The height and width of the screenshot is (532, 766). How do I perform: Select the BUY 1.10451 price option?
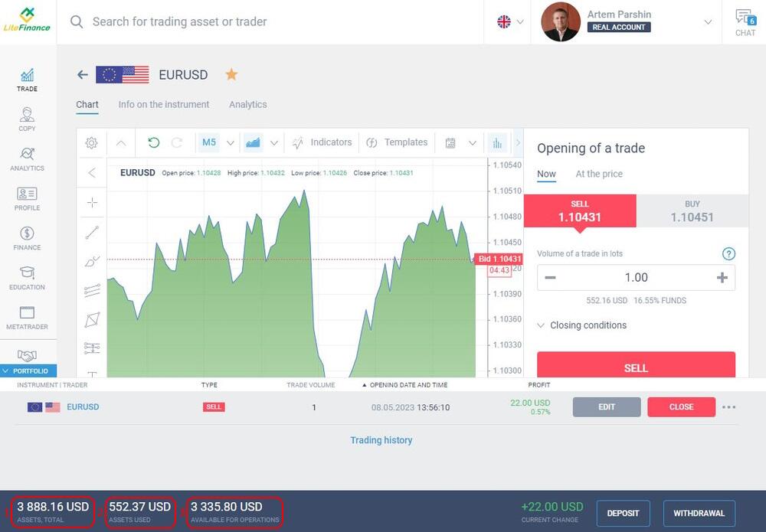[692, 211]
